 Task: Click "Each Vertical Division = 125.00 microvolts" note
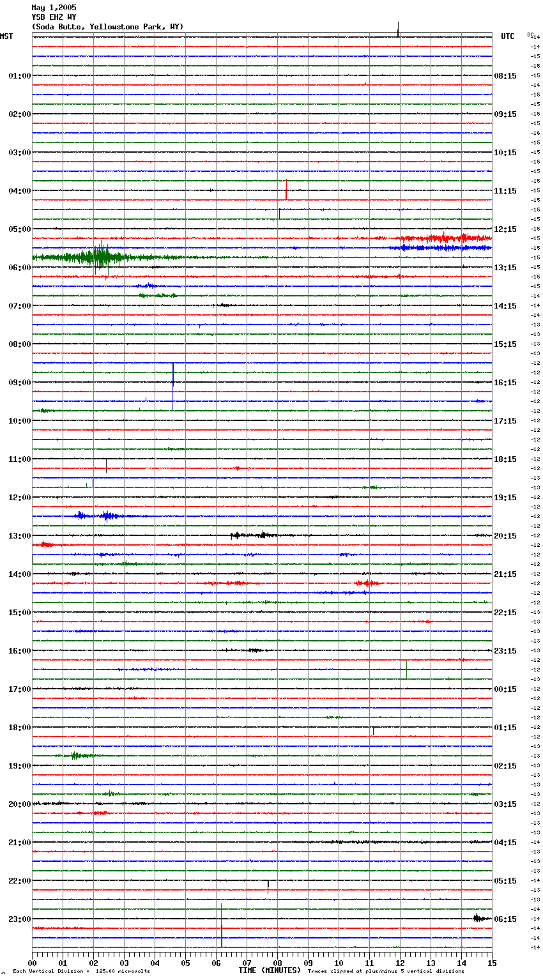pos(81,972)
